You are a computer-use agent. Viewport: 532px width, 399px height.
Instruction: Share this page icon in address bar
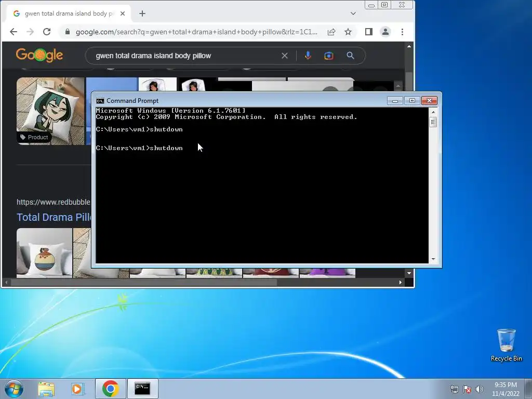331,32
